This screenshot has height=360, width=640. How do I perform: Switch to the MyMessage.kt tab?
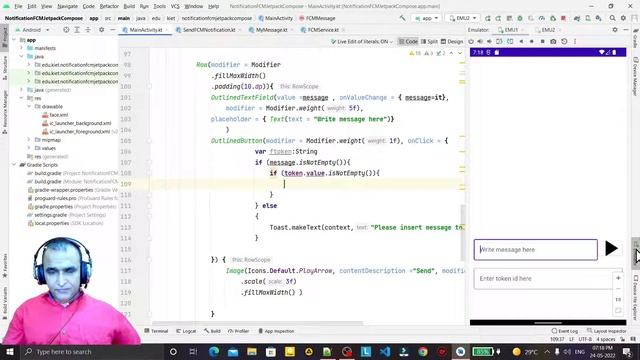271,30
